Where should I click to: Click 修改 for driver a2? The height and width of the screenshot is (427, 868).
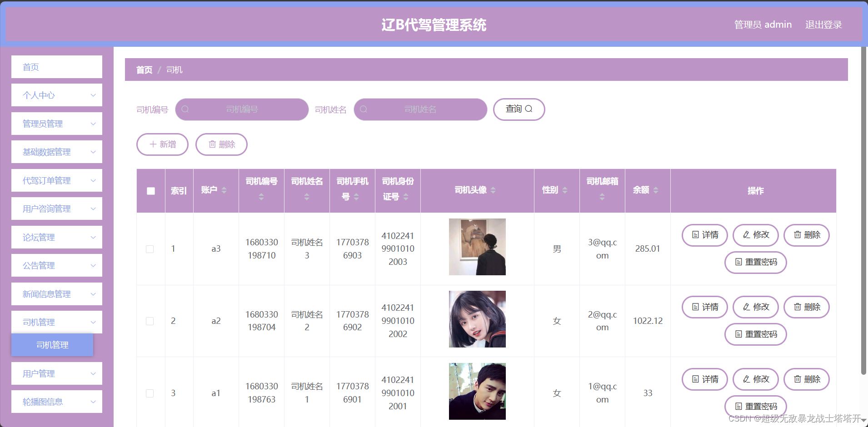756,307
